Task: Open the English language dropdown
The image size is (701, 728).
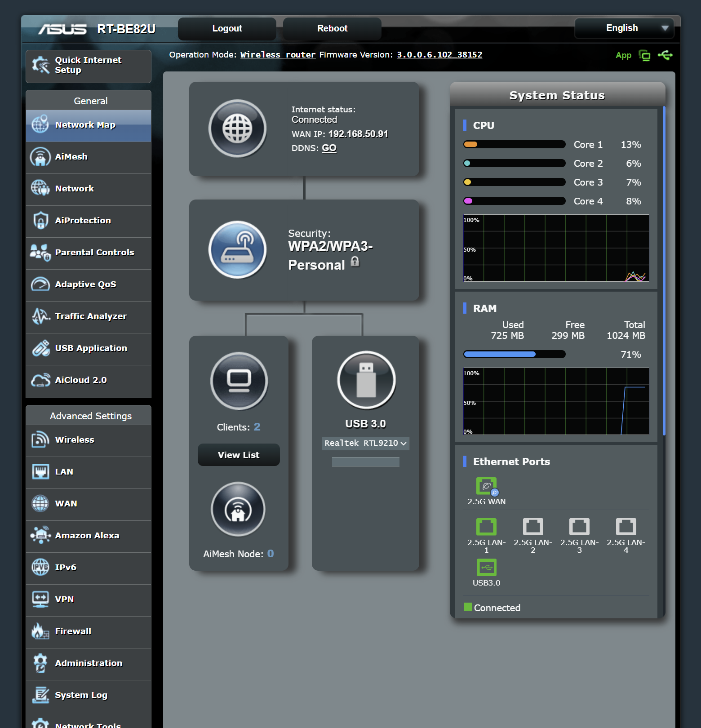Action: tap(624, 28)
